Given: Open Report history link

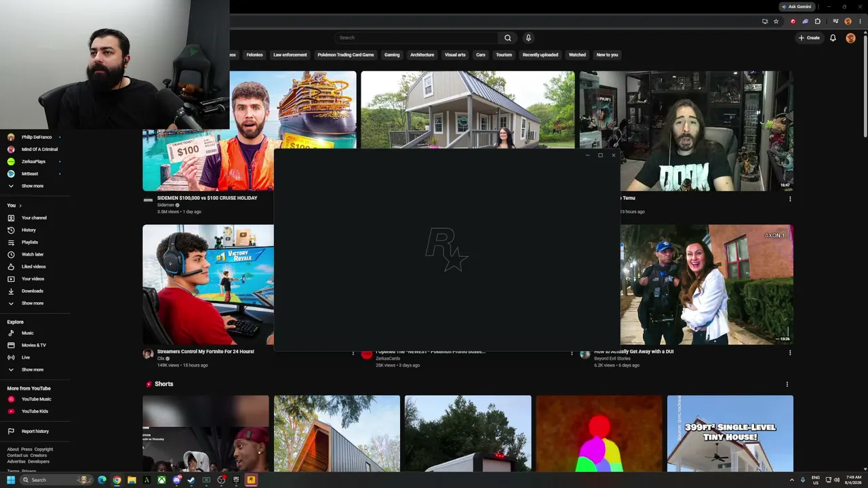Looking at the screenshot, I should 35,431.
